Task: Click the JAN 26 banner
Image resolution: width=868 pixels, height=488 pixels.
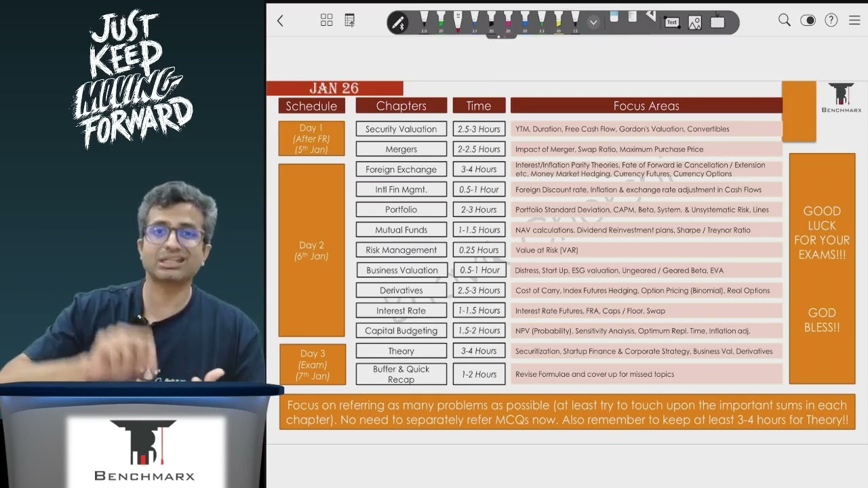Action: click(334, 88)
